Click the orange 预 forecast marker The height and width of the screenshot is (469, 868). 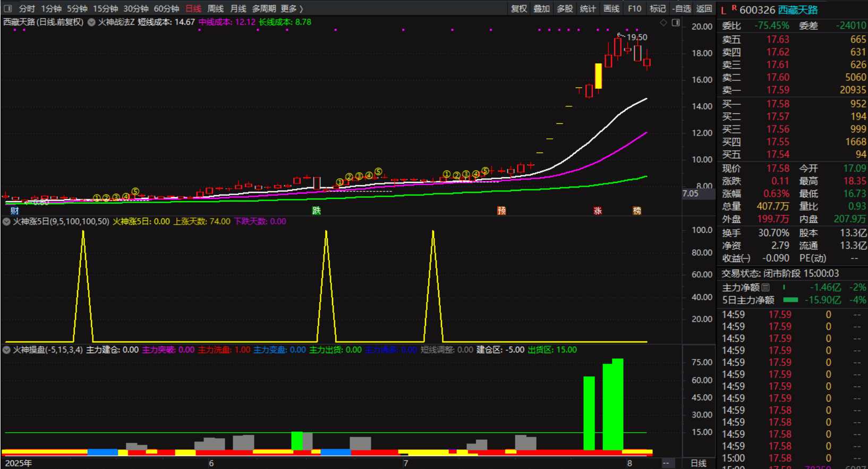tap(501, 211)
